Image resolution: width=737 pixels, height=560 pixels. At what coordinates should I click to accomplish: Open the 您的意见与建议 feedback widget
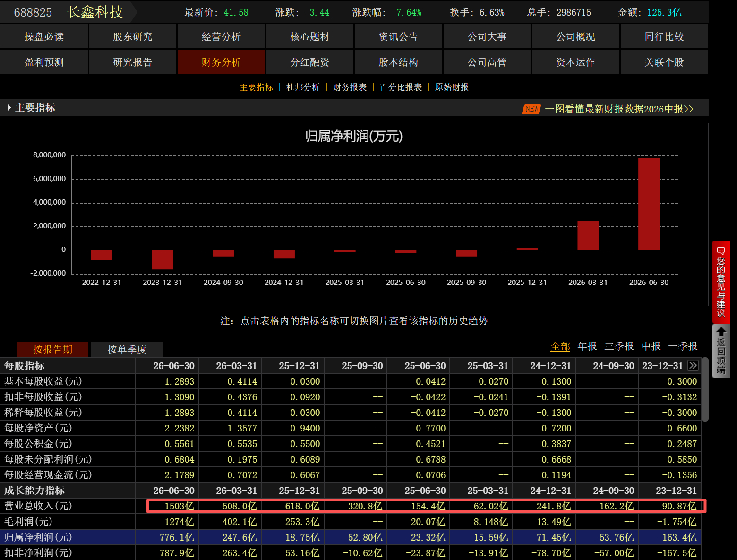[721, 282]
